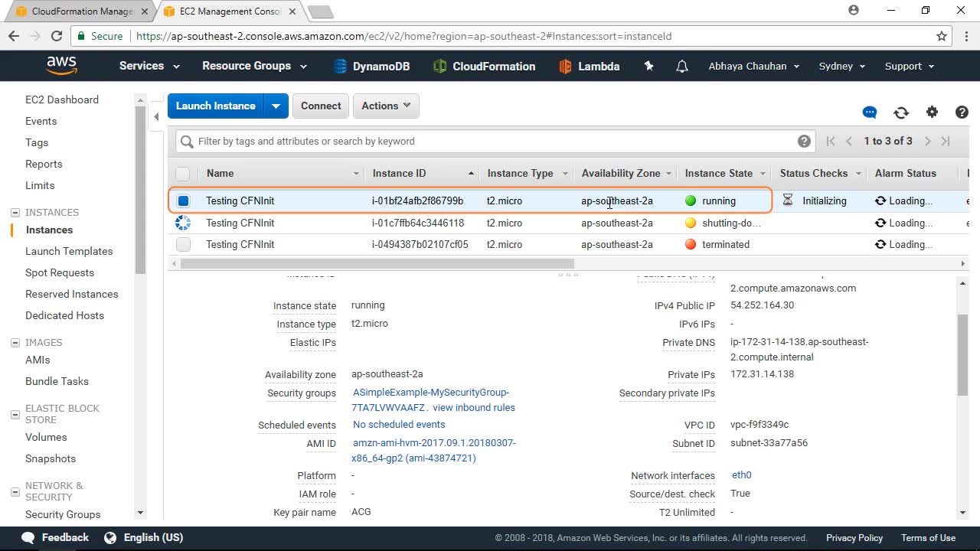Viewport: 980px width, 551px height.
Task: Uncheck instance i-01bf24afb2f86799b checkbox
Action: point(183,201)
